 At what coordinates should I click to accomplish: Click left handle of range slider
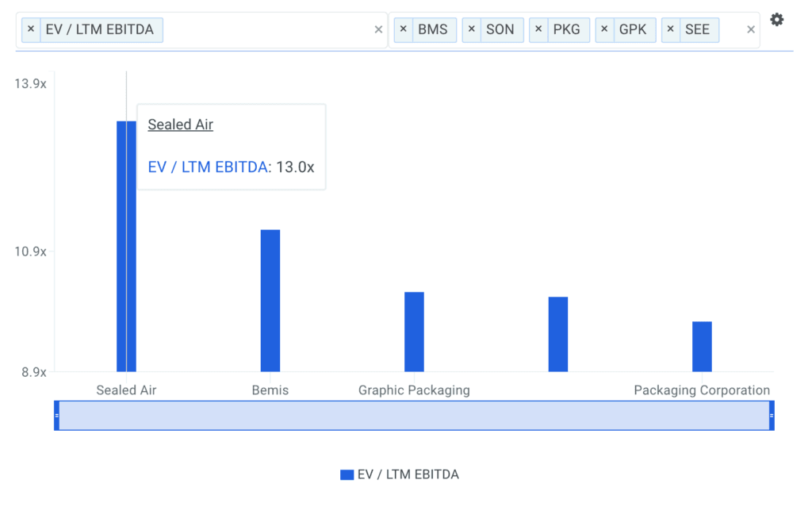pyautogui.click(x=56, y=416)
